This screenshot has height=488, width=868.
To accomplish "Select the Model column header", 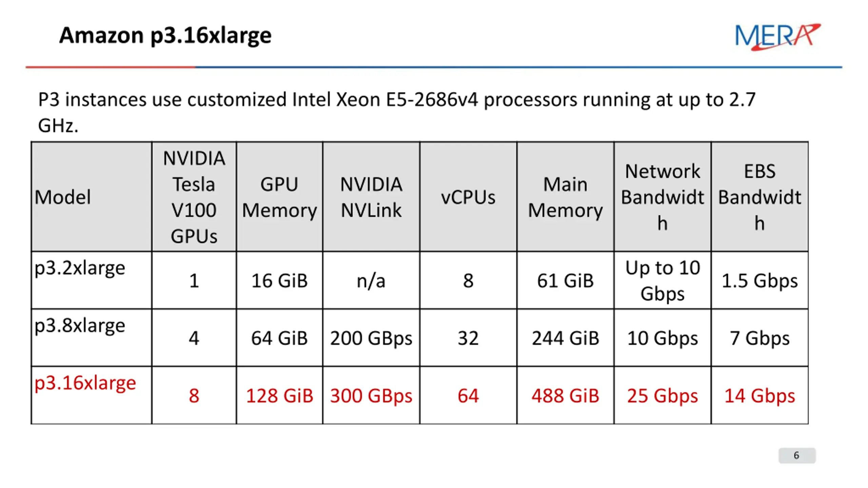I will click(x=92, y=197).
